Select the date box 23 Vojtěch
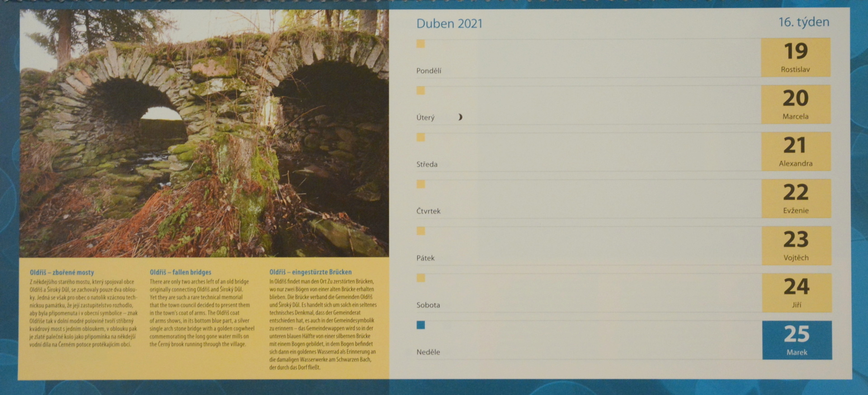Screen dimensions: 868x395 point(796,245)
